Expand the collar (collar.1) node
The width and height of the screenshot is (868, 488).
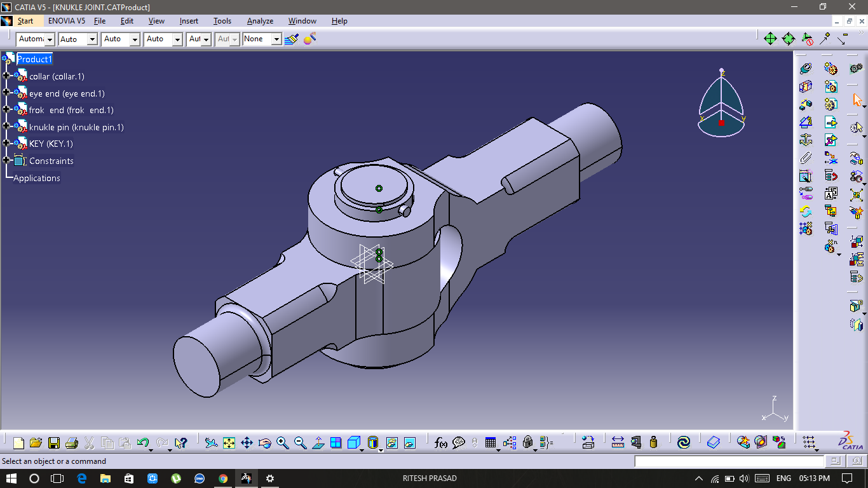pos(6,76)
